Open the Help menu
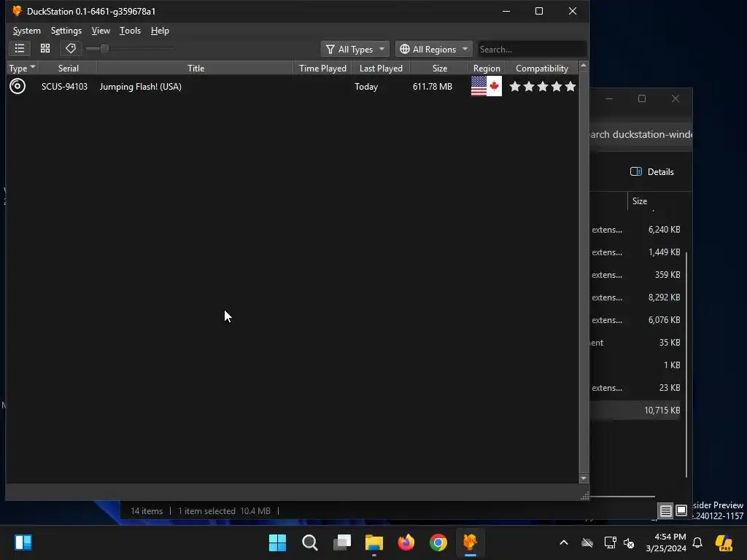The width and height of the screenshot is (747, 560). 160,31
